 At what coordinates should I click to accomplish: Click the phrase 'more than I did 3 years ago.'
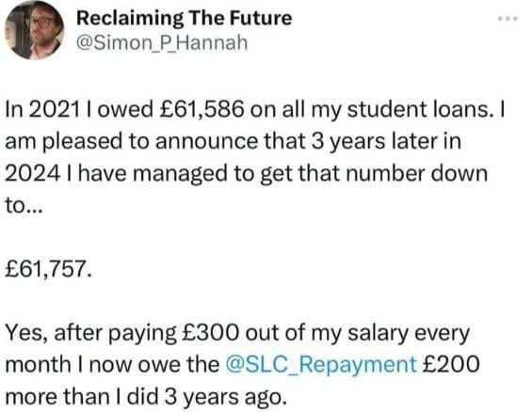pyautogui.click(x=146, y=396)
